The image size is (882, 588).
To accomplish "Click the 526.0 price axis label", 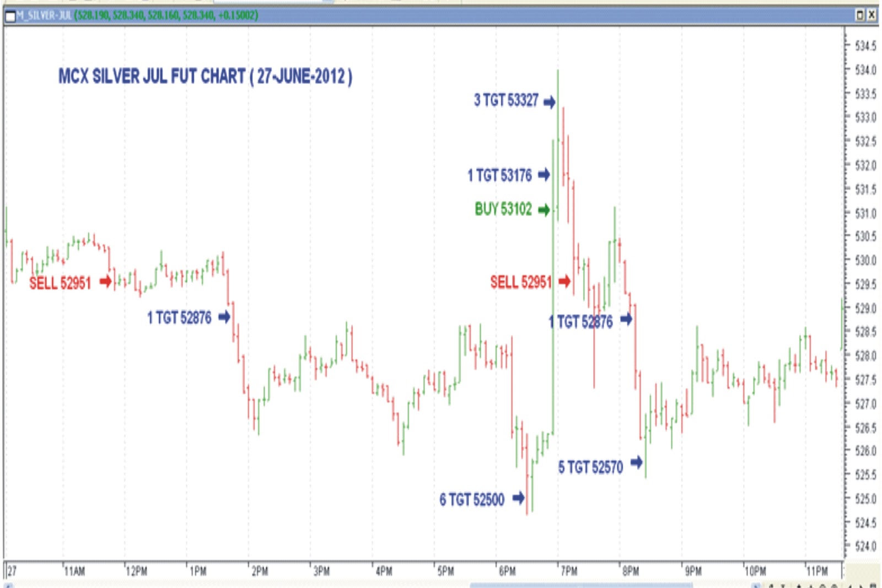I will tap(865, 451).
